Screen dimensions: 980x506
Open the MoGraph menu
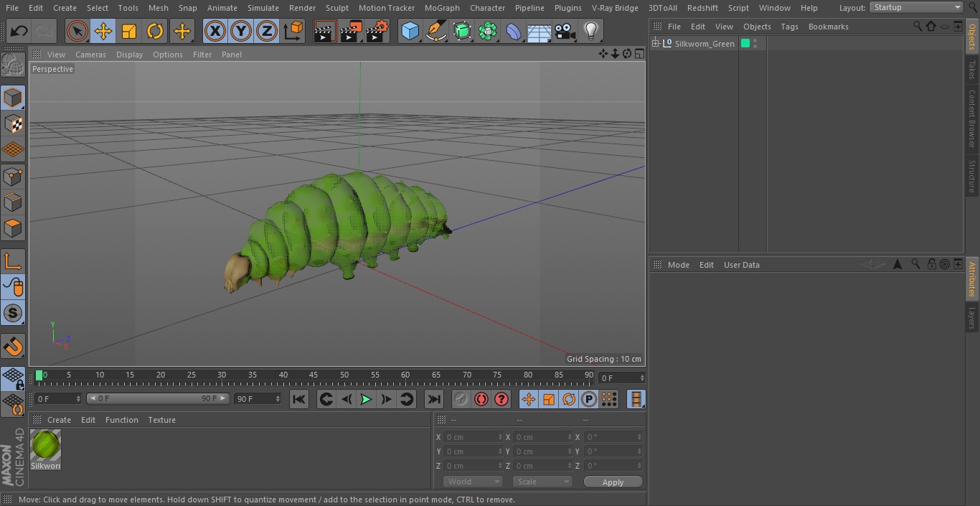point(442,8)
